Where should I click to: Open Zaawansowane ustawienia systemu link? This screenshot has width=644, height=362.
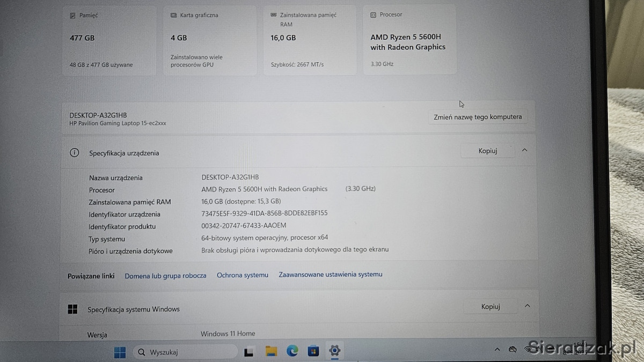click(x=331, y=275)
